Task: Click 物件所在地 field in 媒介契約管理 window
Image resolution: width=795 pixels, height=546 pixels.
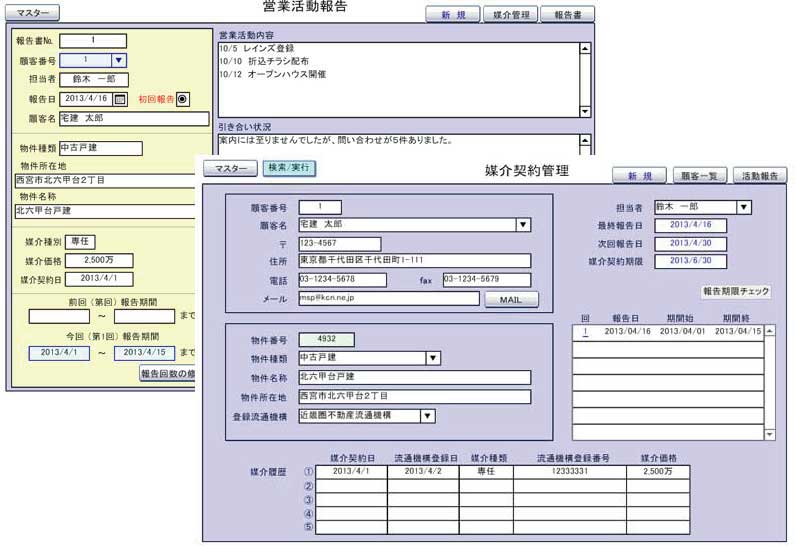Action: (x=415, y=396)
